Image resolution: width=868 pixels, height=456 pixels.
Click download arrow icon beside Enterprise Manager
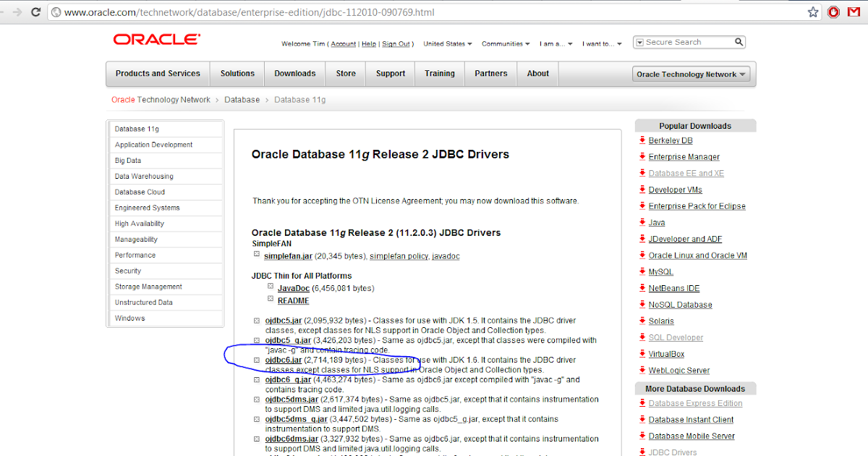(642, 156)
